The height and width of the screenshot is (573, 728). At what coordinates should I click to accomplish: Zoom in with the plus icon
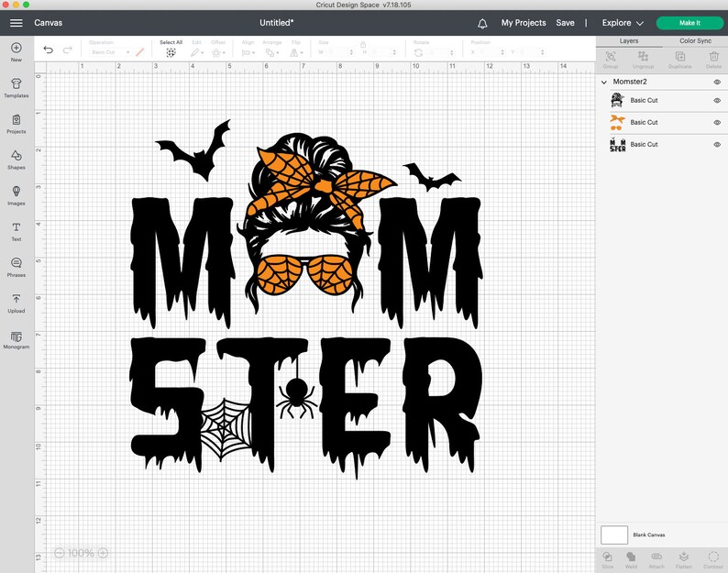103,553
